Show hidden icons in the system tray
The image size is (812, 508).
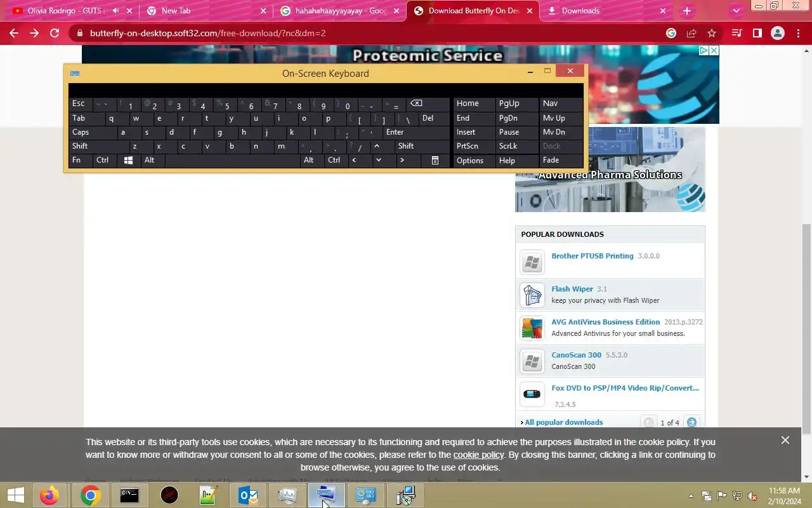[691, 496]
